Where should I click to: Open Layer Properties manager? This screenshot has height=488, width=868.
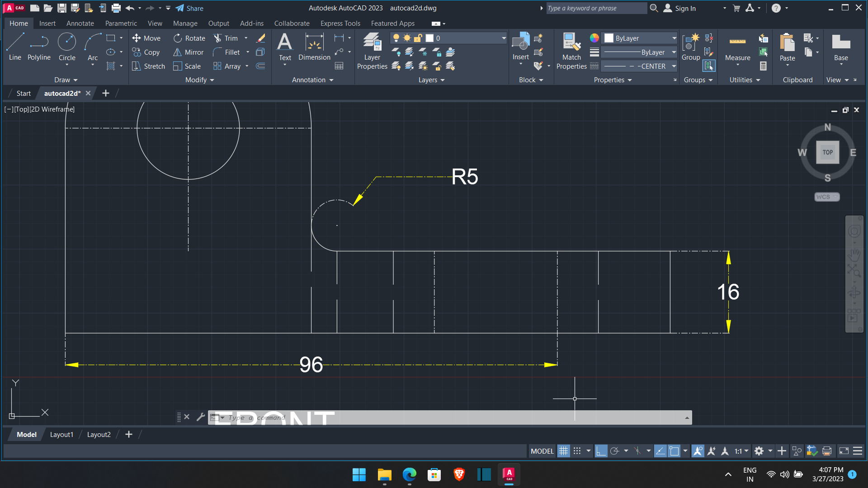click(372, 50)
